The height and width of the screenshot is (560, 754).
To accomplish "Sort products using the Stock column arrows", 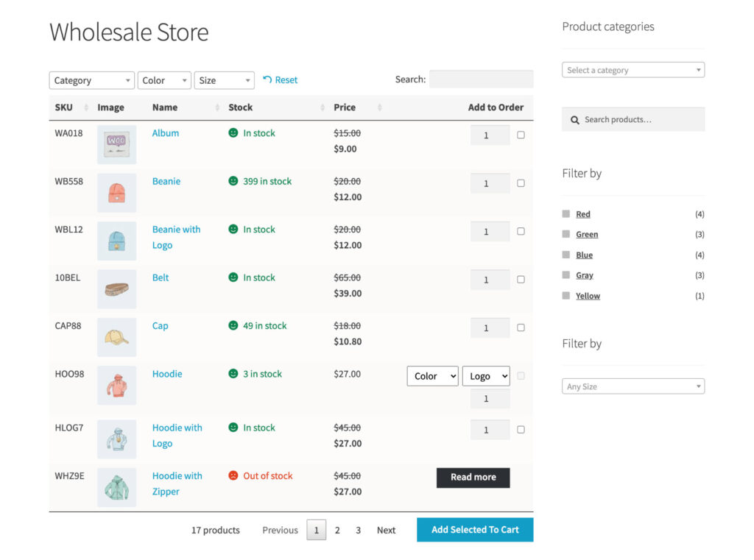I will (x=323, y=107).
